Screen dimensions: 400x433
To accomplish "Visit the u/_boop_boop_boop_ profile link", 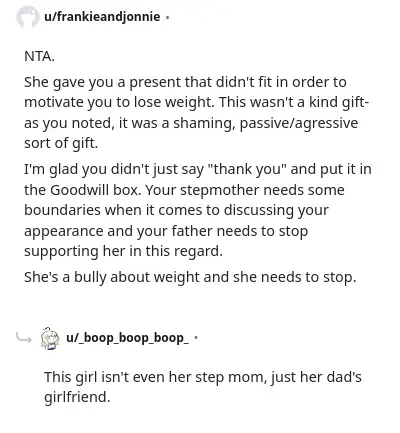I will click(128, 338).
